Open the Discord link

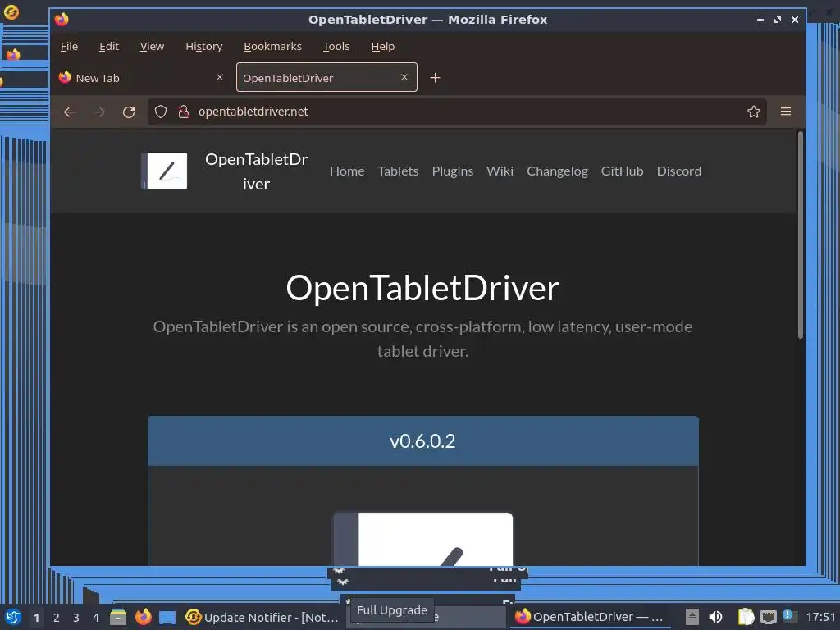tap(678, 171)
